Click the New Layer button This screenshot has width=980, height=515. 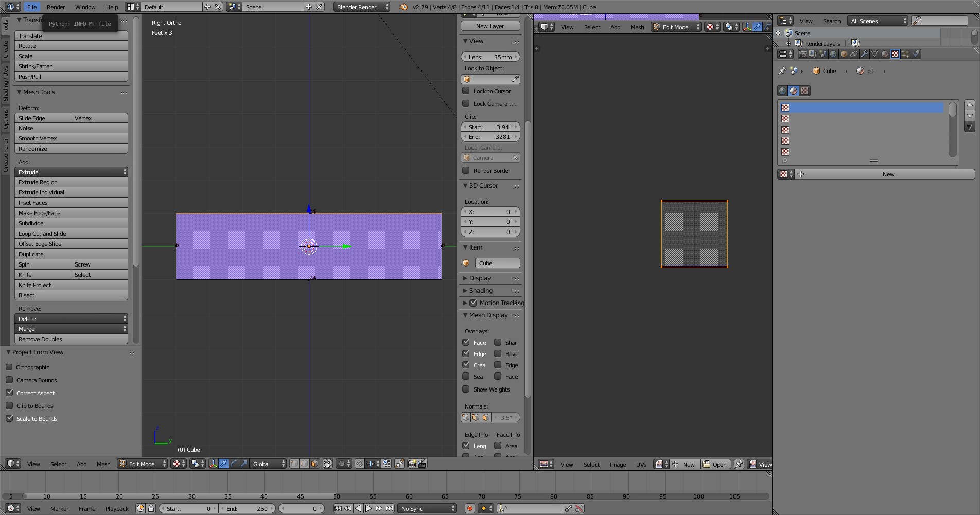click(490, 26)
